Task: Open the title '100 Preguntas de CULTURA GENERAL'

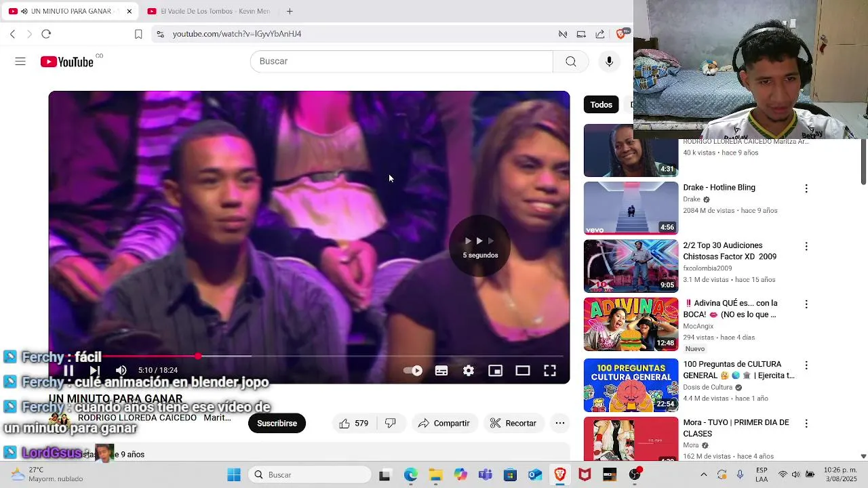Action: tap(738, 370)
